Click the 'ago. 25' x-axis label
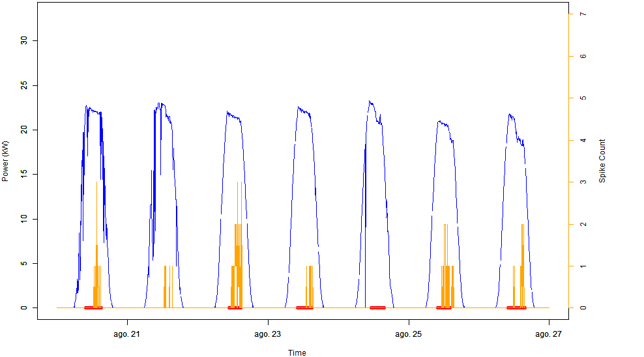 (408, 334)
